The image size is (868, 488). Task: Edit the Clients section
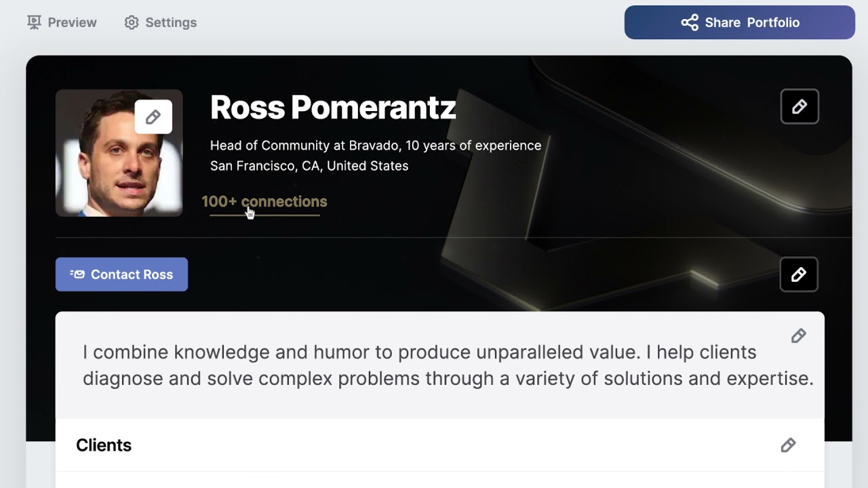click(x=788, y=445)
